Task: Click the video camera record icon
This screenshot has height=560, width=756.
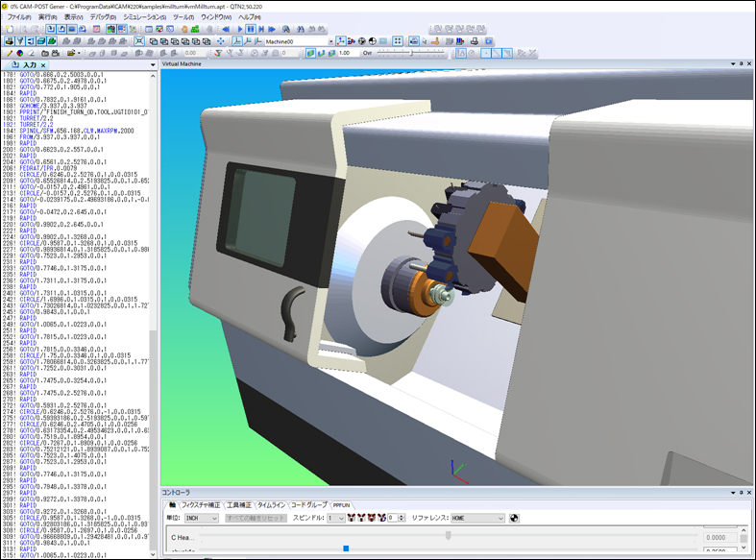Action: coord(56,54)
